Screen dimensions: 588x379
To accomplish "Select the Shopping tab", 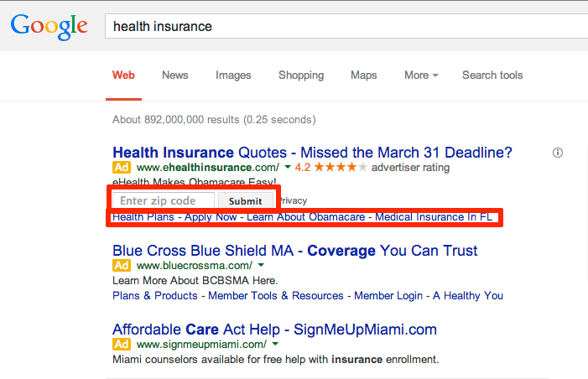I will coord(301,75).
